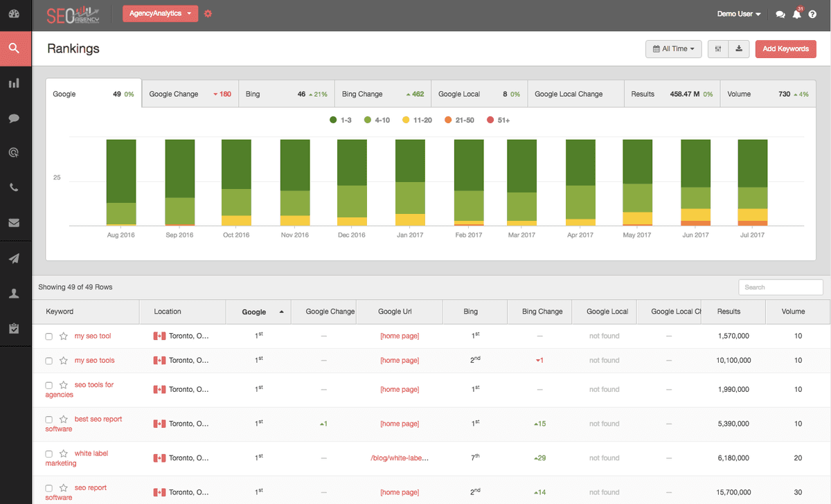Image resolution: width=831 pixels, height=504 pixels.
Task: Click the red gear settings icon
Action: tap(208, 14)
